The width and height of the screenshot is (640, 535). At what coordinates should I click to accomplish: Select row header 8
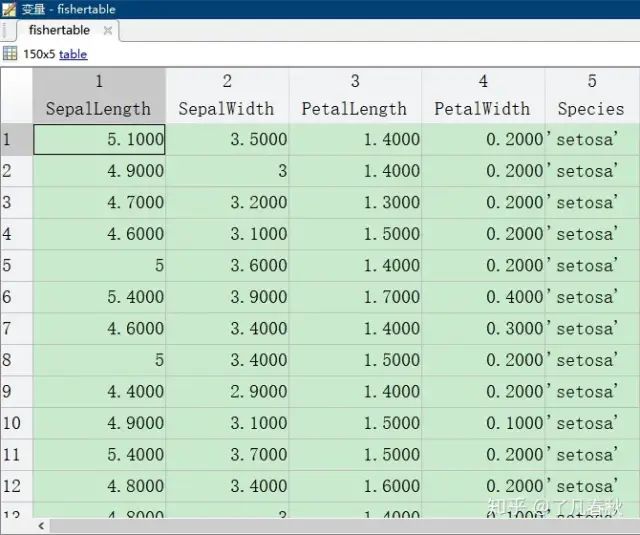tap(16, 360)
